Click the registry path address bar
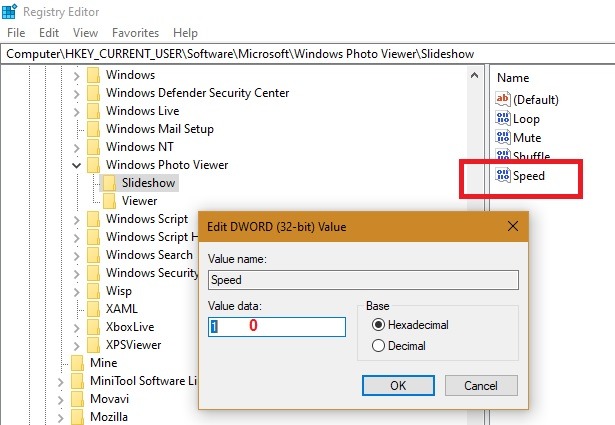Screen dimensions: 615x425 [308, 54]
